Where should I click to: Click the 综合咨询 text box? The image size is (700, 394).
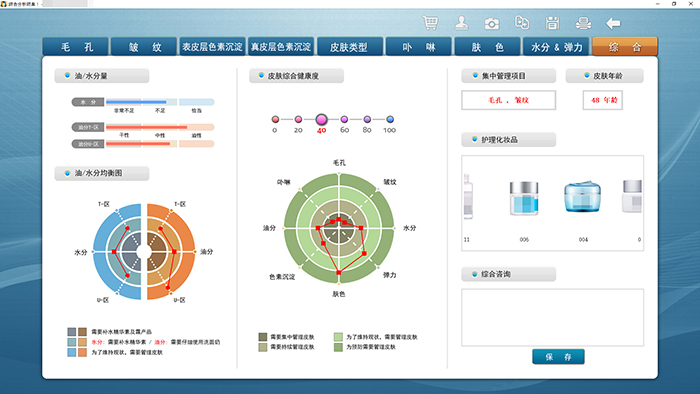pos(552,317)
